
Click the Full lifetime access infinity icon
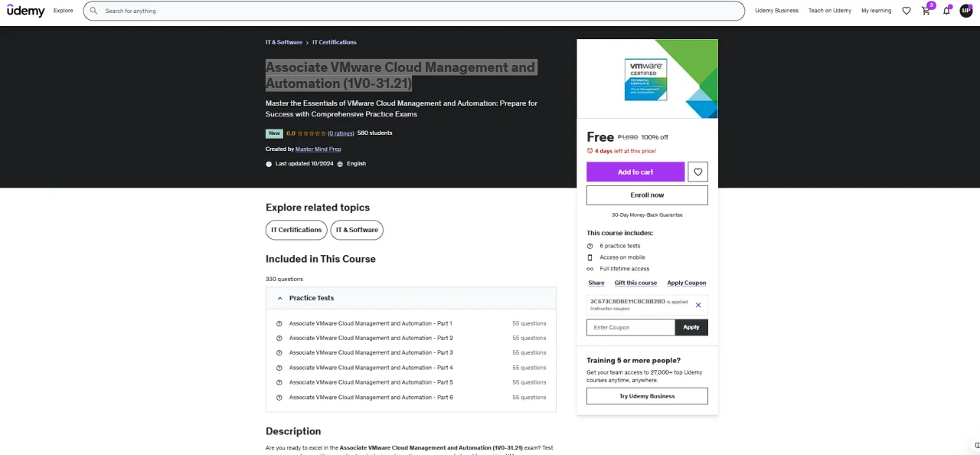click(x=590, y=269)
